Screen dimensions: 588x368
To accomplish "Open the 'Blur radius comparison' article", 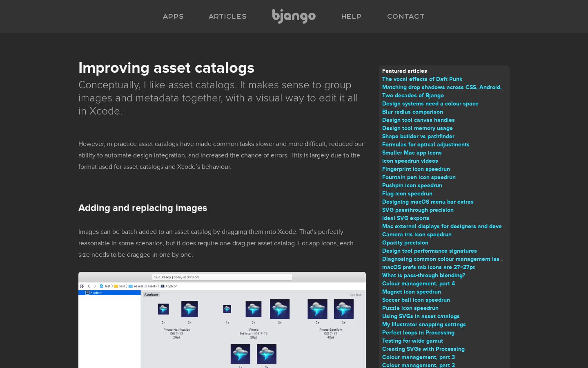I will click(x=412, y=112).
